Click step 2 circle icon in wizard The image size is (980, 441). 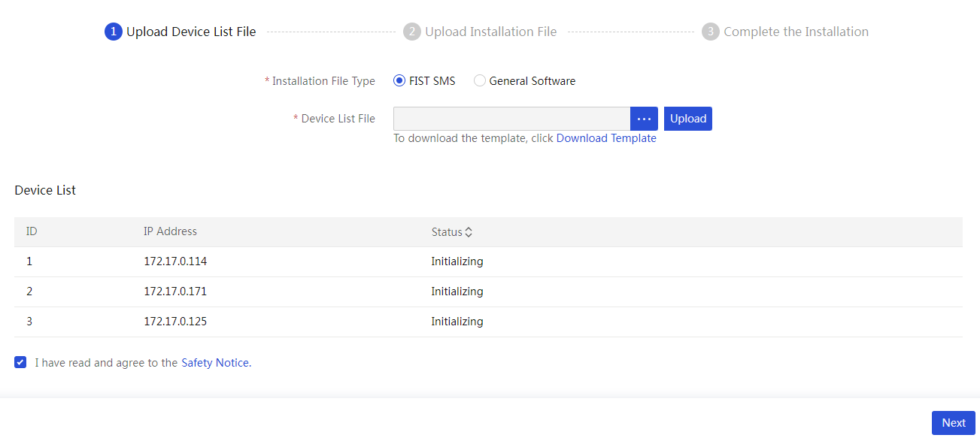click(411, 32)
